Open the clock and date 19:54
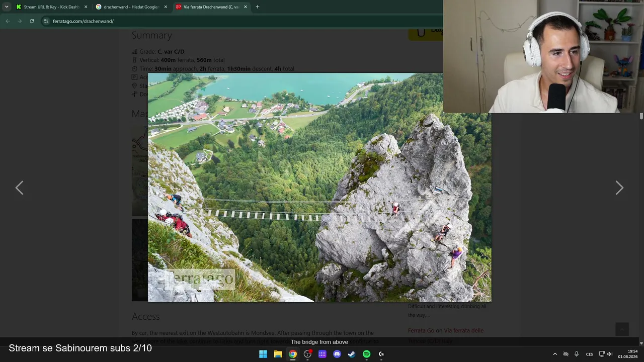 pos(627,354)
